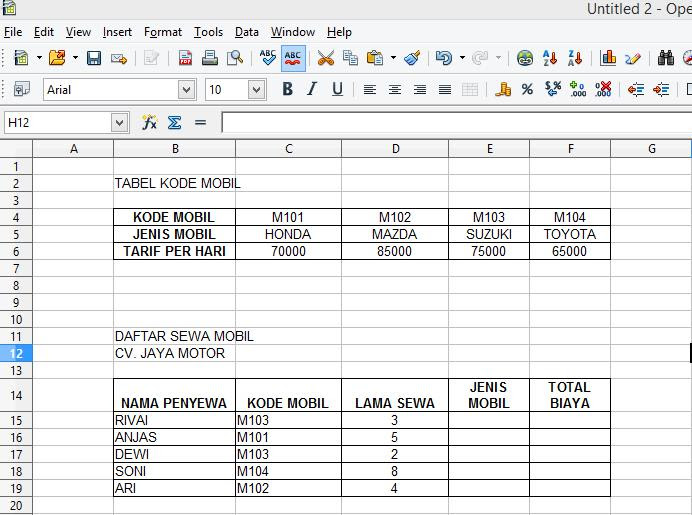692x515 pixels.
Task: Toggle AutoSpellcheck ABC underline button
Action: (293, 58)
